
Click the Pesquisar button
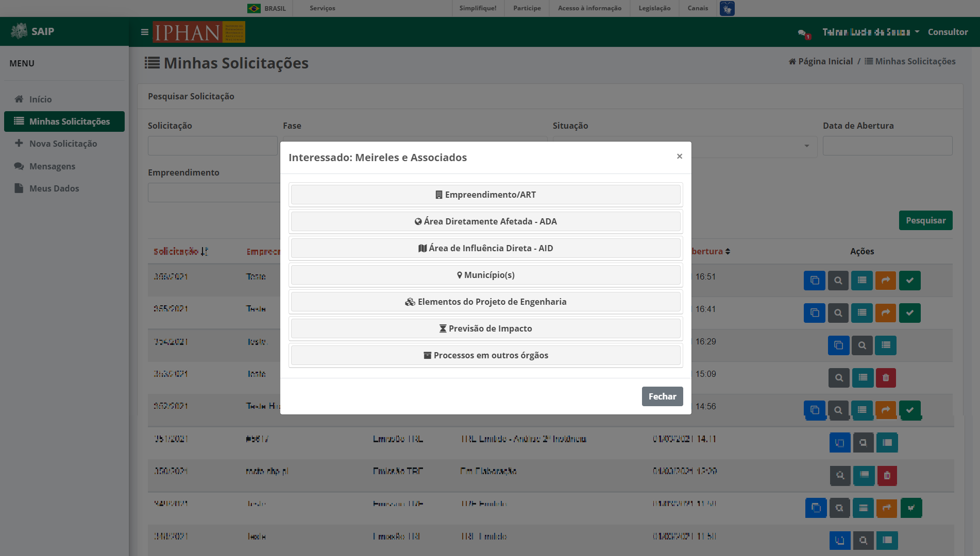click(x=926, y=220)
